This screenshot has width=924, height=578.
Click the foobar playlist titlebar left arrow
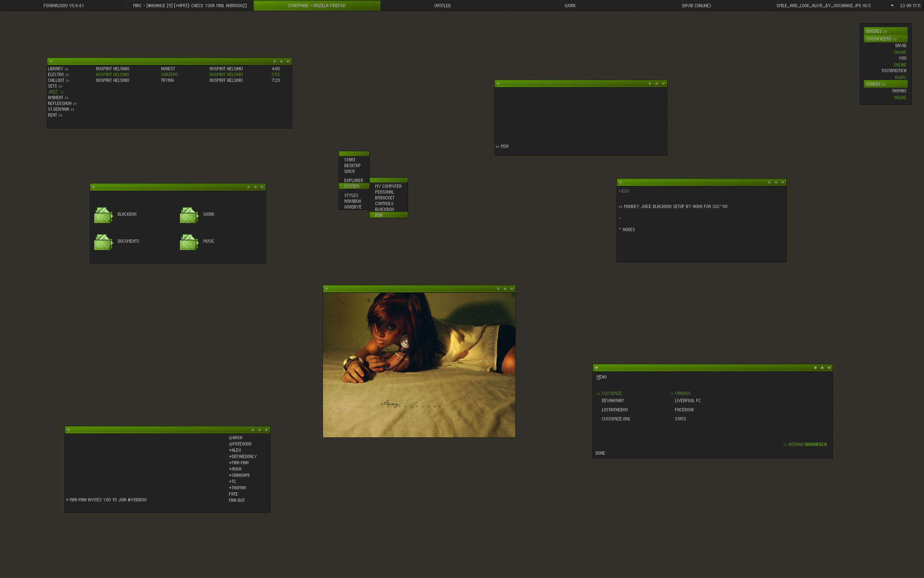(x=51, y=61)
